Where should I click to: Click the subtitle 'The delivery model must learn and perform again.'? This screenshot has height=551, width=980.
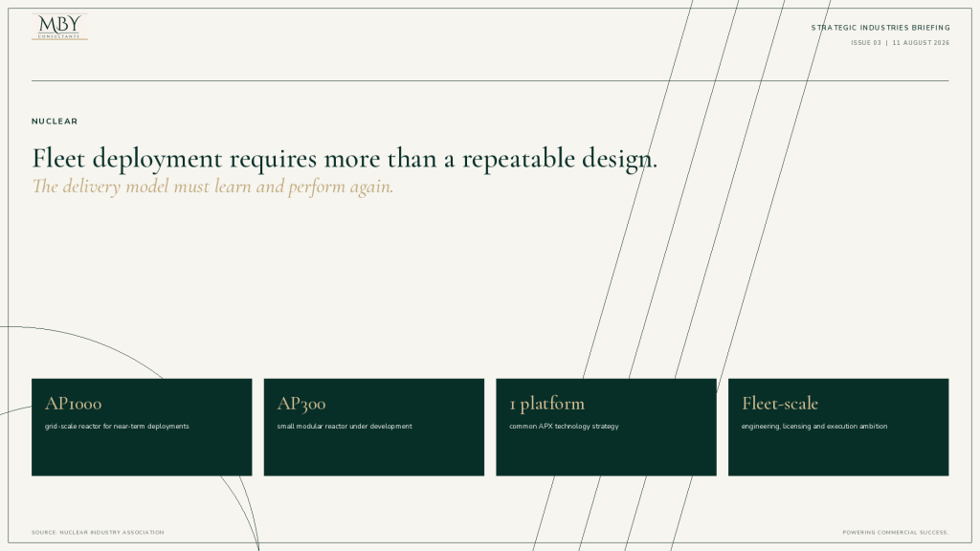(212, 187)
